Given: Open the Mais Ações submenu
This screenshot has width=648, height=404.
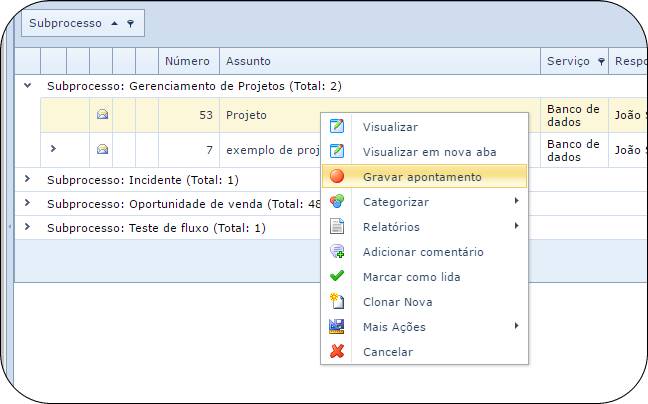Looking at the screenshot, I should pyautogui.click(x=424, y=327).
